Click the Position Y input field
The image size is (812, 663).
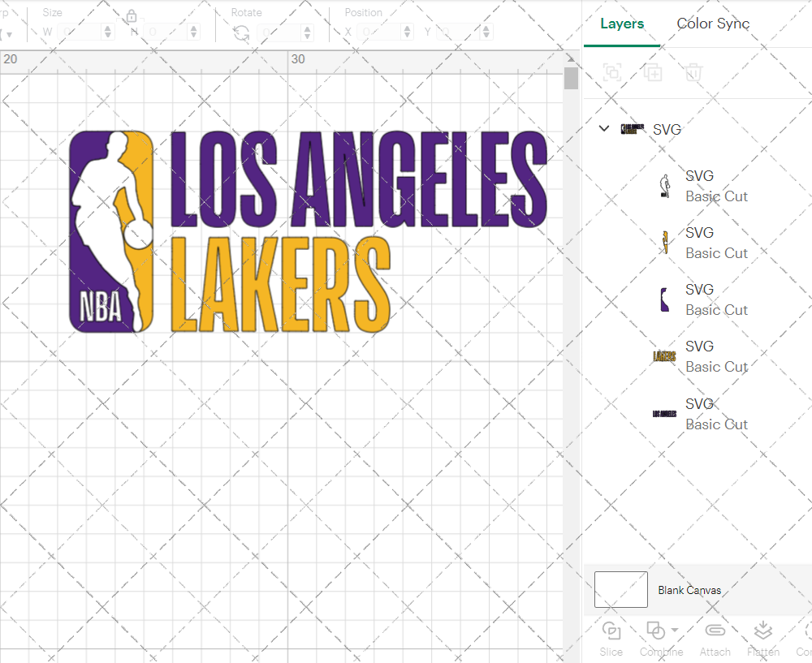coord(458,32)
